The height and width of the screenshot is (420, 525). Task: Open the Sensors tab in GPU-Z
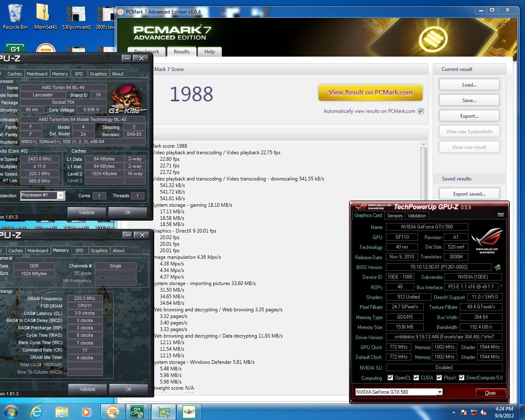pos(395,216)
